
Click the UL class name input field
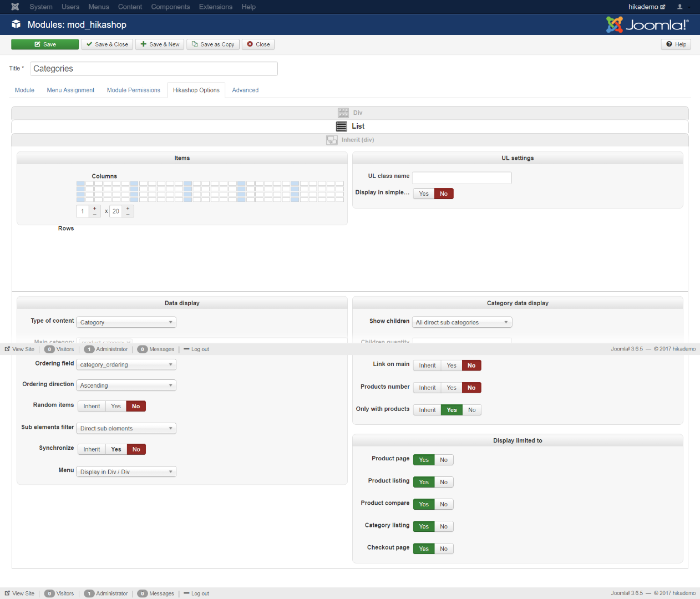click(x=461, y=177)
